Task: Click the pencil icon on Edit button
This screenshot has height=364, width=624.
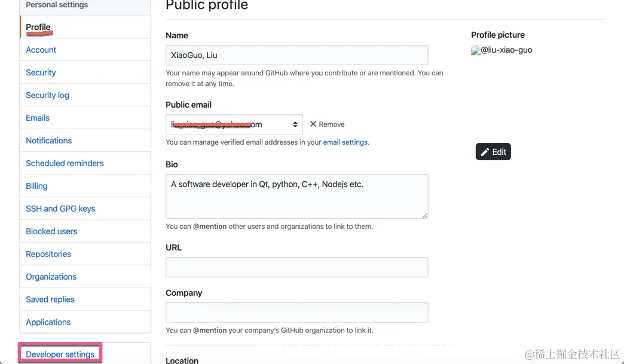Action: (485, 152)
